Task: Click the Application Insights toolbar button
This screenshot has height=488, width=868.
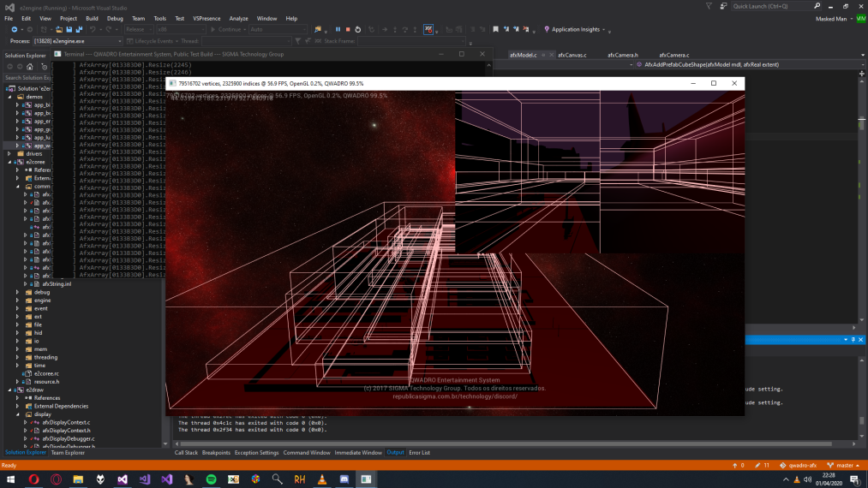Action: (x=576, y=29)
